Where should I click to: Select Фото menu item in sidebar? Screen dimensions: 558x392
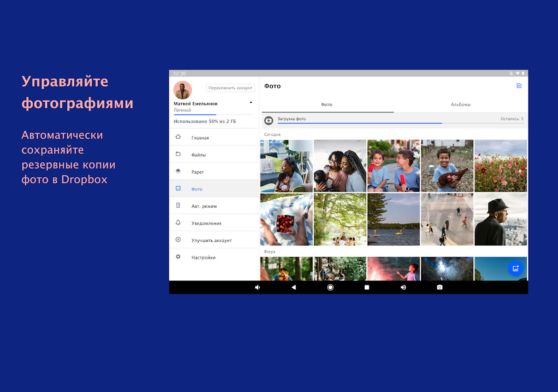tap(214, 188)
